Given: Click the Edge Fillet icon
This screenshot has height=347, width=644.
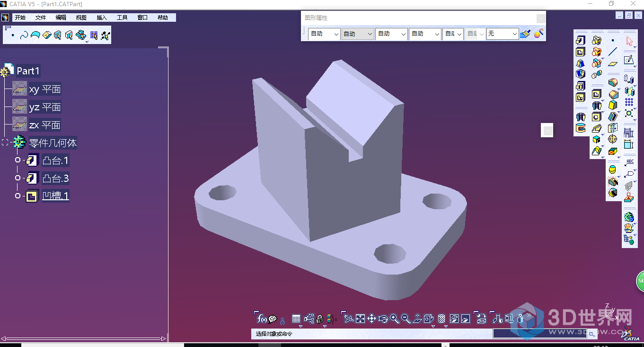Looking at the screenshot, I should pos(613,82).
